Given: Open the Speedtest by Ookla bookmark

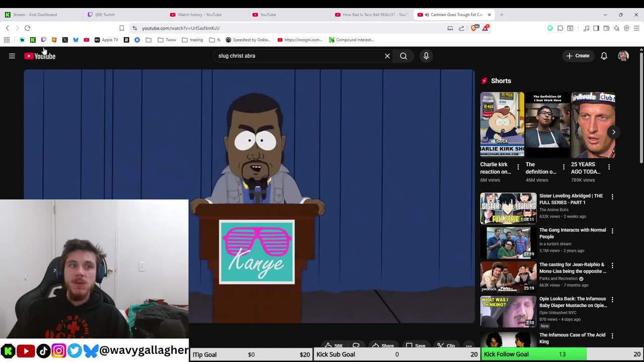Looking at the screenshot, I should 248,40.
